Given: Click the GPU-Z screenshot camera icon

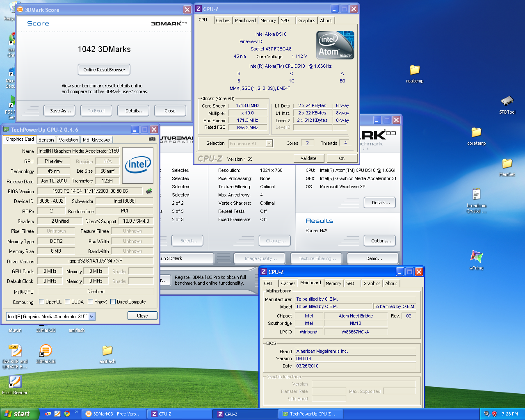Looking at the screenshot, I should [x=152, y=139].
